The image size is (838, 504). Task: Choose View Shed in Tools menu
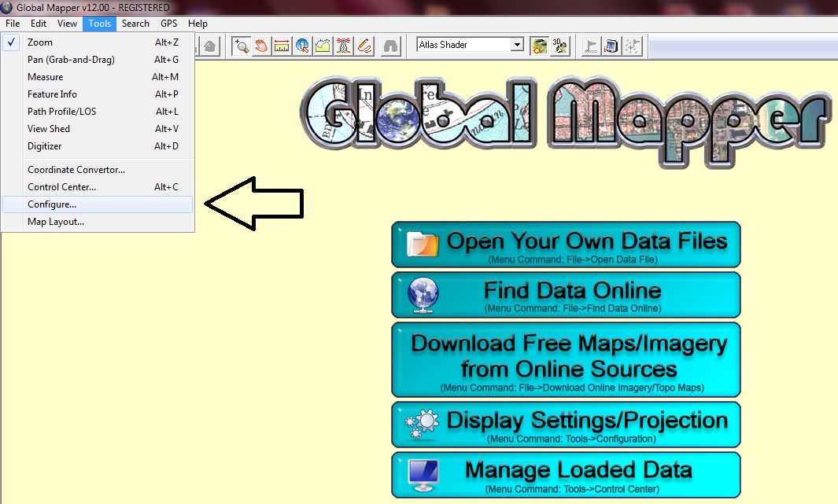98,129
